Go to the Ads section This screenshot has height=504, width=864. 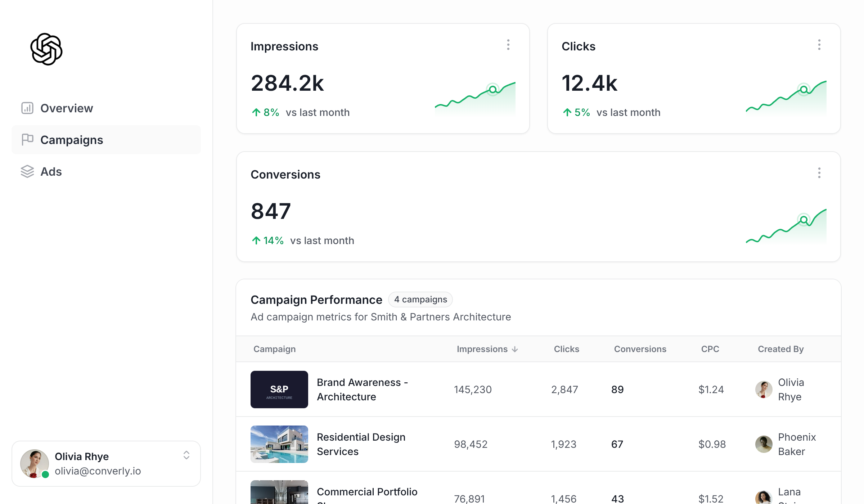coord(106,171)
